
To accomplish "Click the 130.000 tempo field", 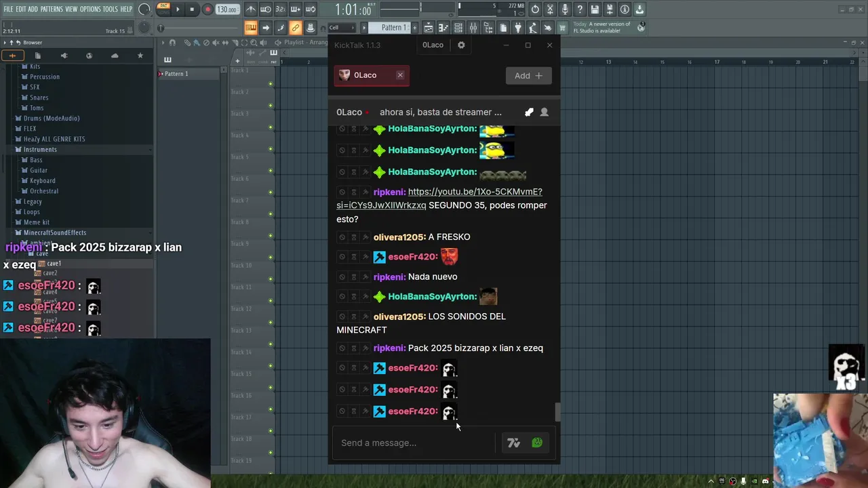I will point(227,9).
